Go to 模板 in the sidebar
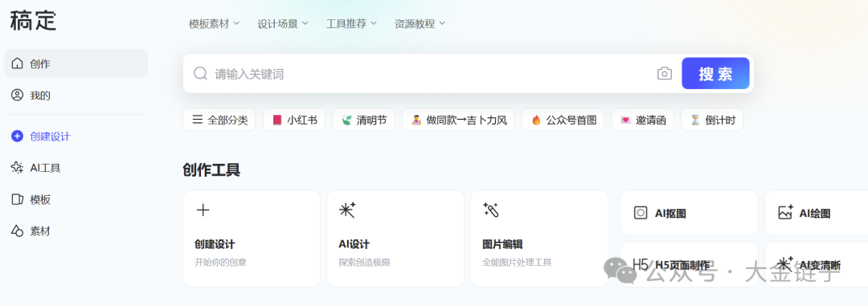This screenshot has height=306, width=868. [76, 200]
